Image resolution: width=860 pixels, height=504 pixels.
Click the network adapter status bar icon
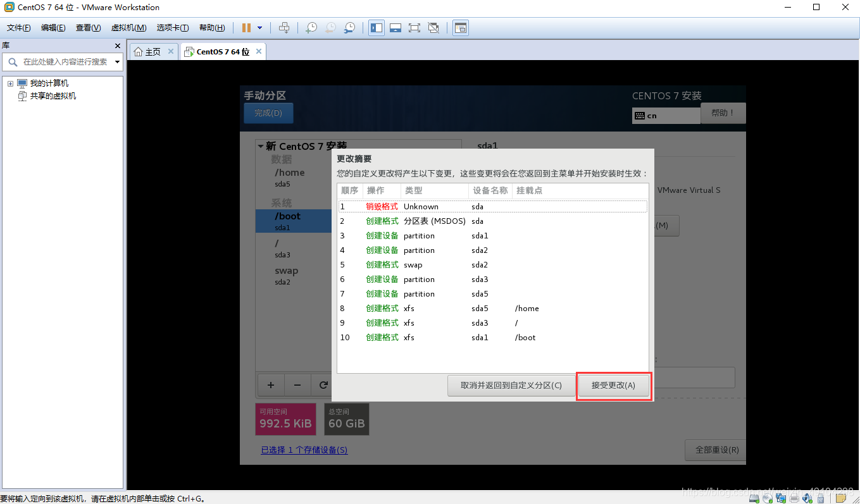coord(782,498)
